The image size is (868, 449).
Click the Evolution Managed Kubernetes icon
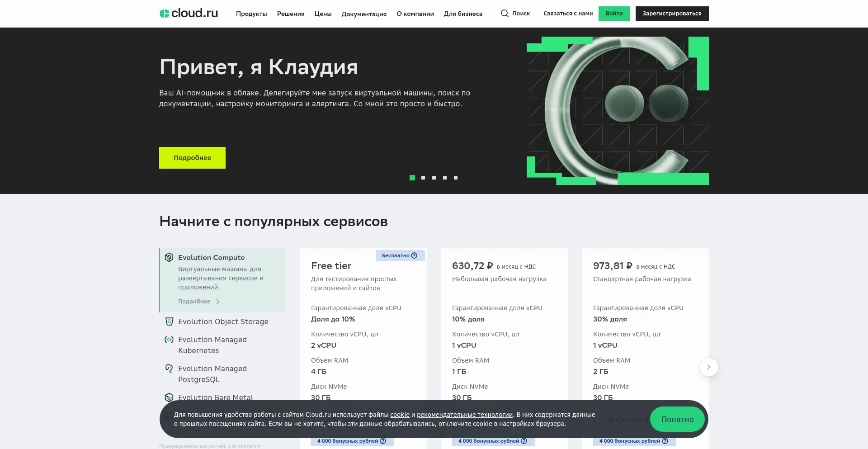(169, 340)
